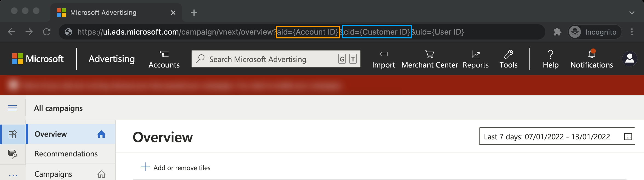Open Merchant Center
This screenshot has height=180, width=644.
click(429, 59)
